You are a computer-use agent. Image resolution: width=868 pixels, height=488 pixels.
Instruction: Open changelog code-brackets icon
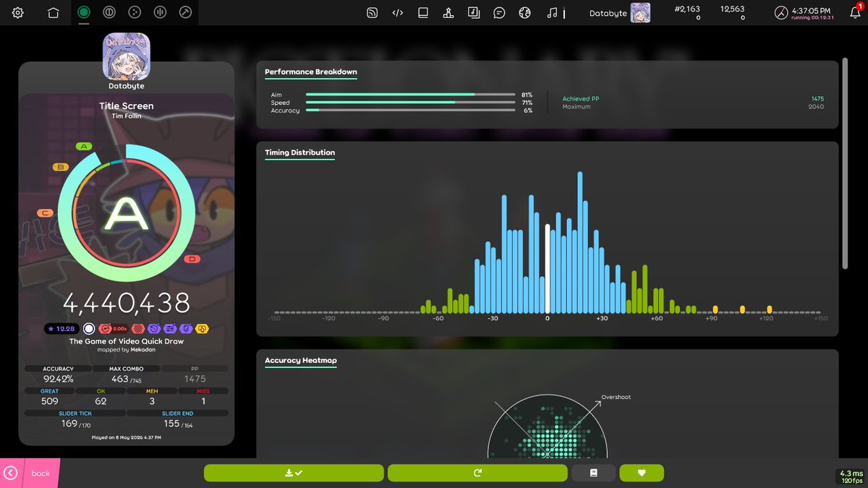[397, 12]
